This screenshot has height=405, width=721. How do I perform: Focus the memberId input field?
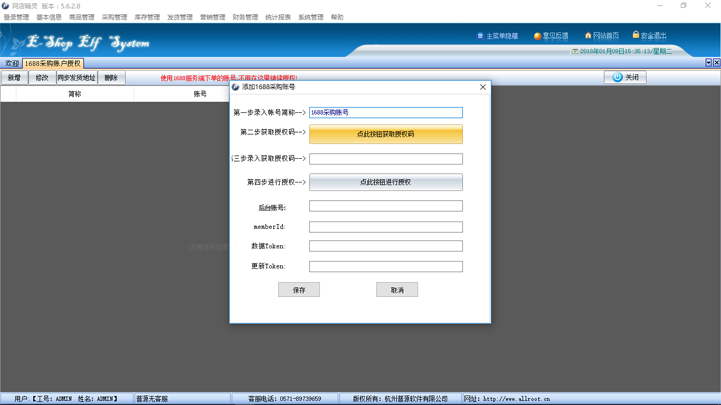[386, 227]
